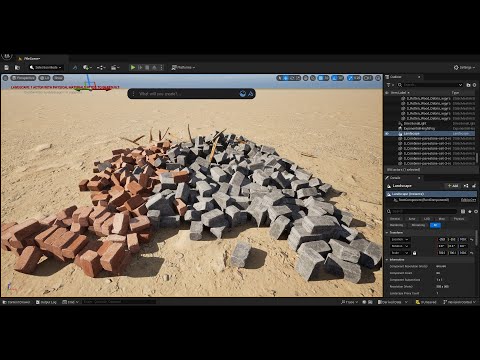Select Landscape (Instance) component row

pyautogui.click(x=431, y=194)
